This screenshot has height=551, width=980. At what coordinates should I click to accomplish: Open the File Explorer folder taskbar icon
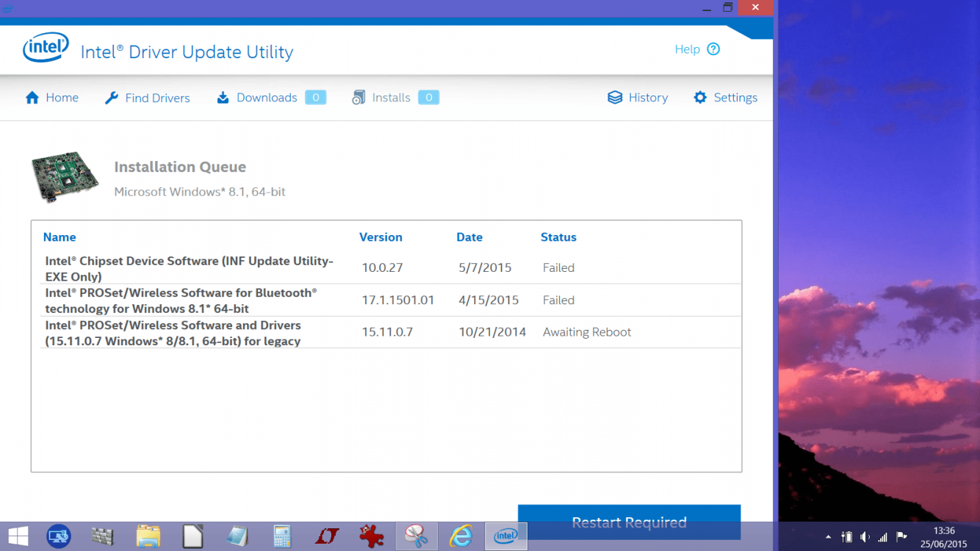tap(148, 536)
